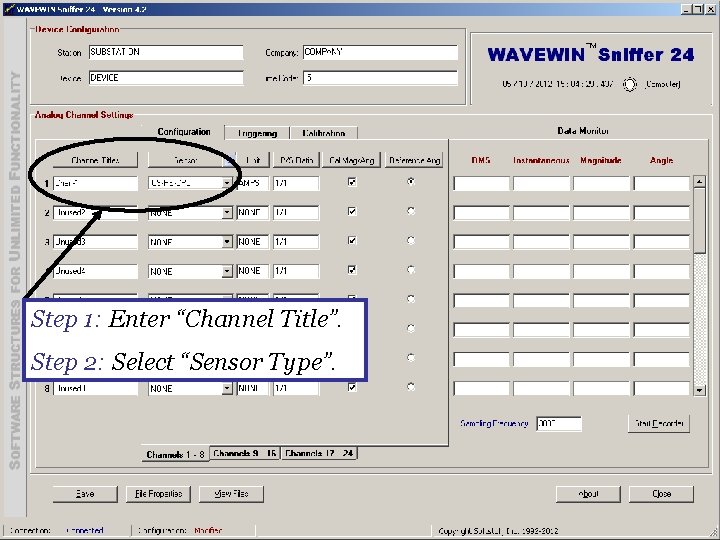Select Reference Ang radio for channel 3

411,241
